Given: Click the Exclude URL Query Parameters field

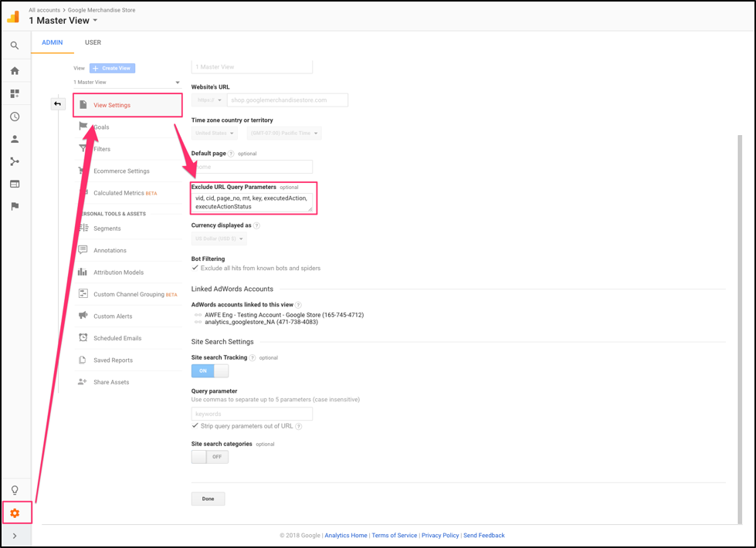Looking at the screenshot, I should 253,202.
